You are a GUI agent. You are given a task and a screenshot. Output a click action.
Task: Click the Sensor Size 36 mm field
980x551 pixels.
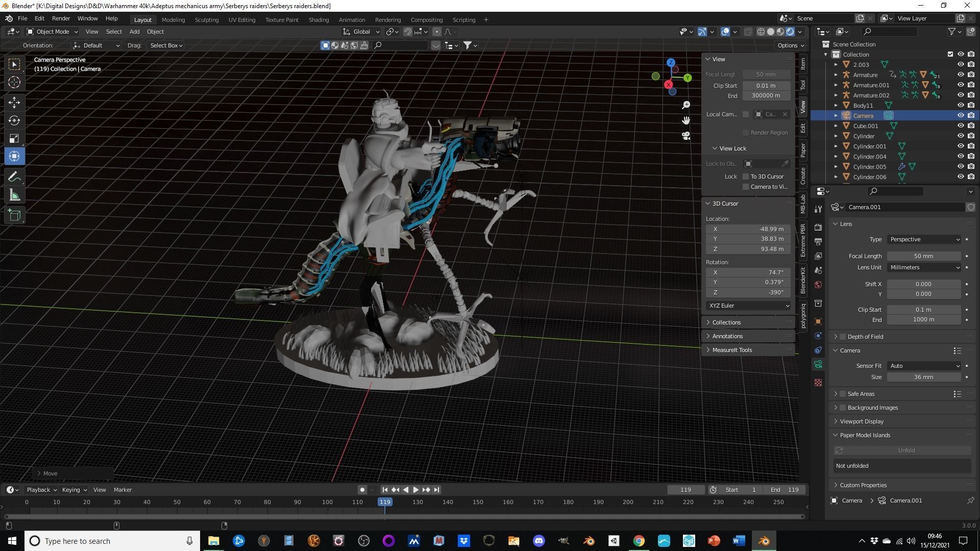tap(924, 377)
